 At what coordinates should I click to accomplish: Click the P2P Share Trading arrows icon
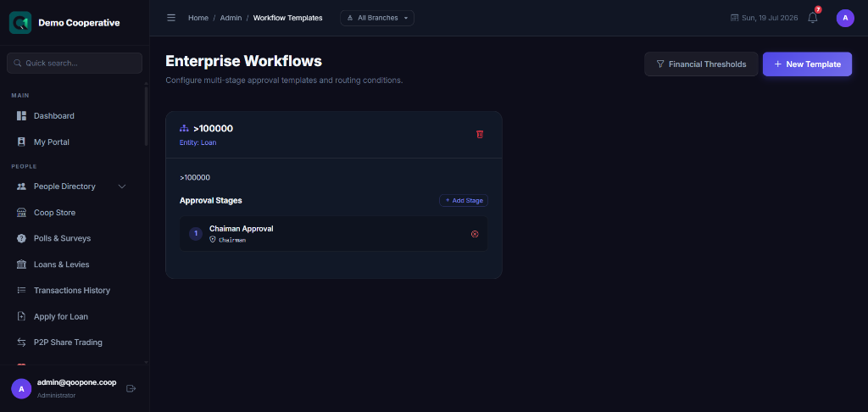(21, 342)
